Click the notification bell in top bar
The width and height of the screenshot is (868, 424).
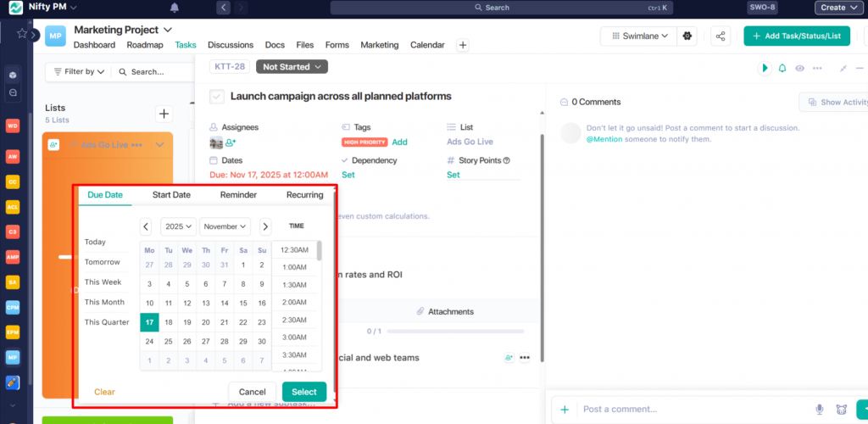[175, 8]
